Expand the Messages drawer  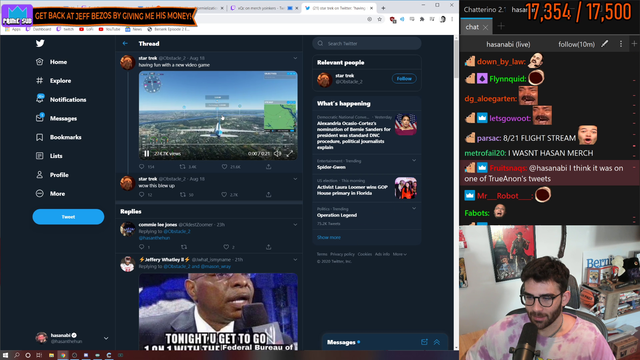437,342
